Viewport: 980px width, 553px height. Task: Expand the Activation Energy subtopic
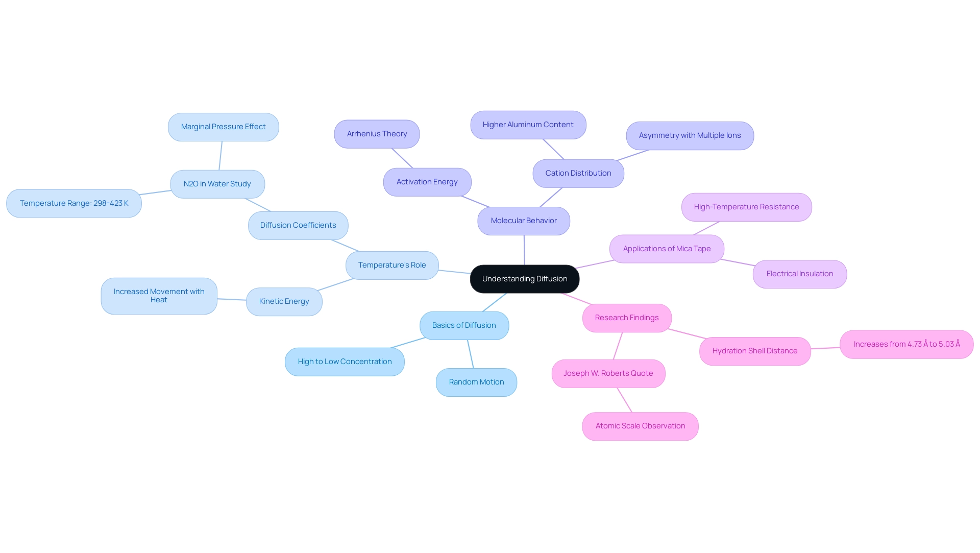pos(427,181)
